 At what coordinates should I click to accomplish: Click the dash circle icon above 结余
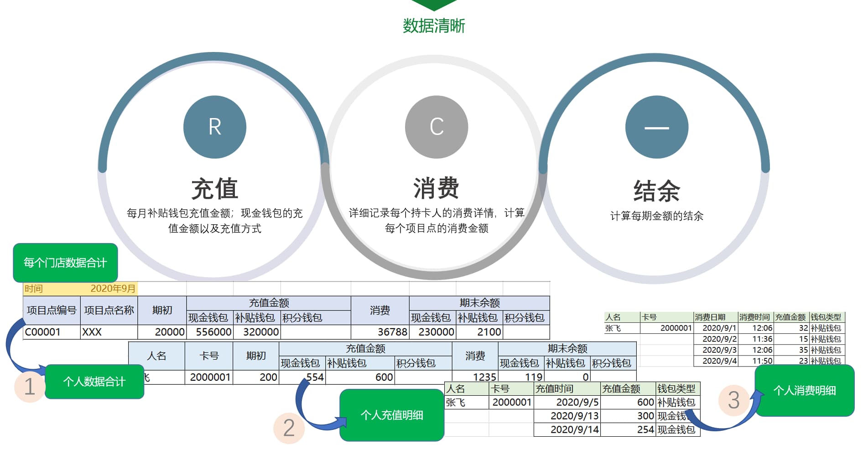pos(657,128)
